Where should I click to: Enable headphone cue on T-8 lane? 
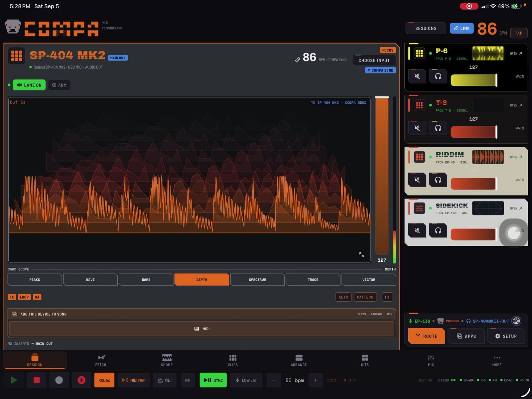438,128
